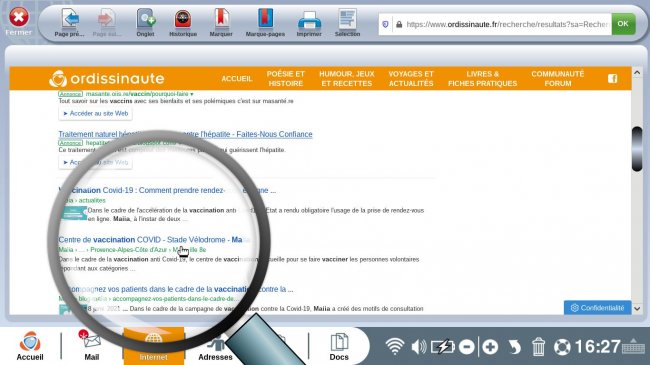Open LIVRES & FICHES PRATIQUES menu
Screen dimensions: 650x365
click(x=483, y=78)
